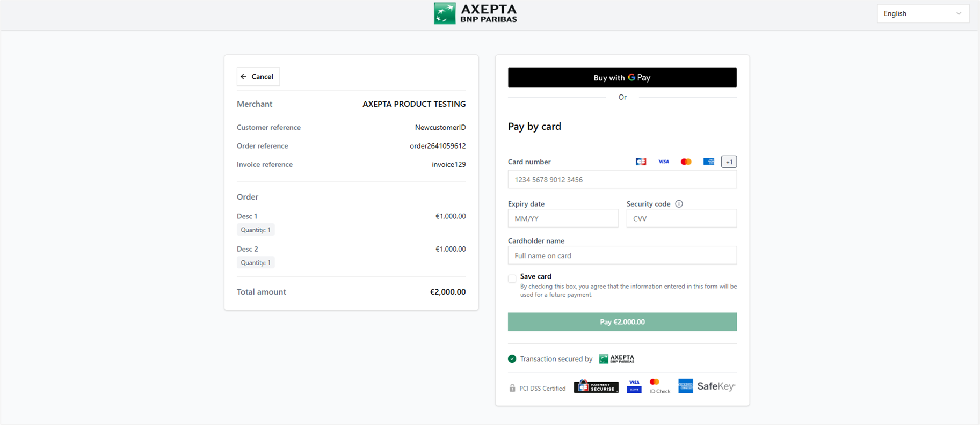Click Buy with Google Pay button

point(622,78)
